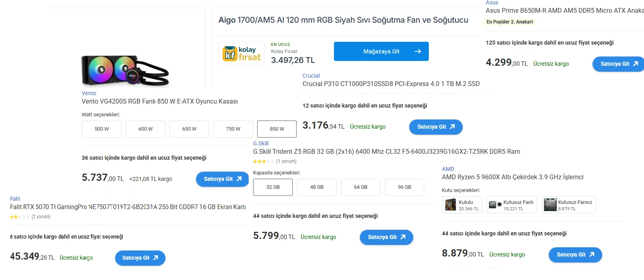
Task: Go to seller for Crucial P310 SSD
Action: pyautogui.click(x=436, y=127)
